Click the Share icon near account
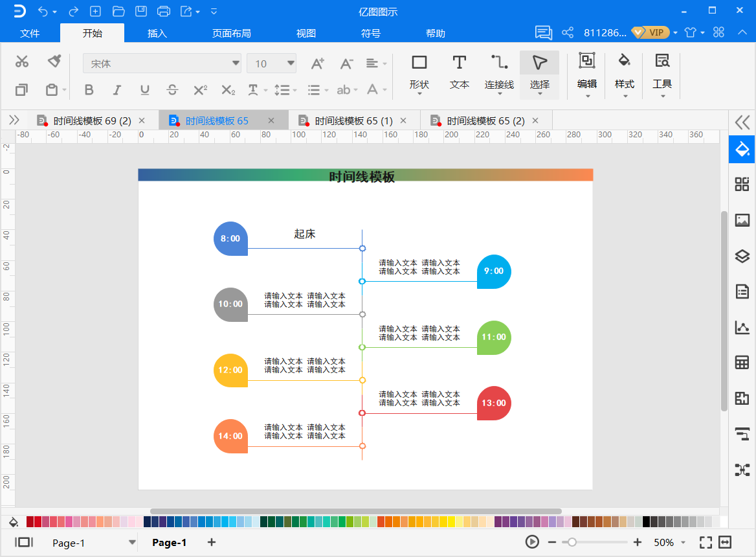The height and width of the screenshot is (557, 756). coord(568,33)
